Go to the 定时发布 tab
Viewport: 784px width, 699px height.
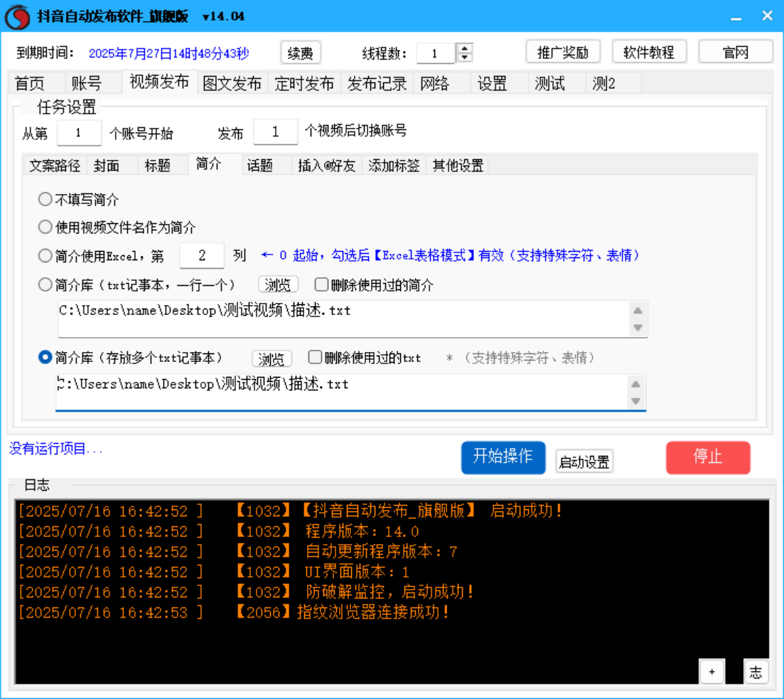pos(304,83)
